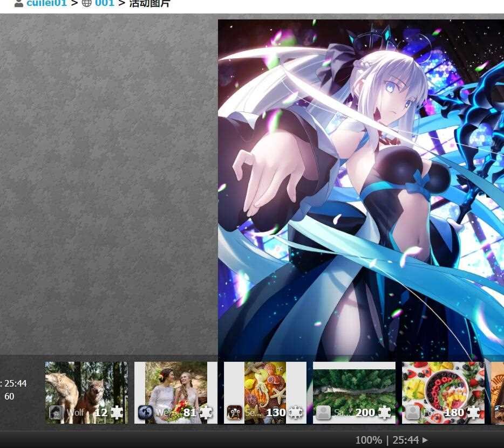Click the "We..." title on the wedding puzzle
Screen dimensions: 504x448
pos(164,412)
